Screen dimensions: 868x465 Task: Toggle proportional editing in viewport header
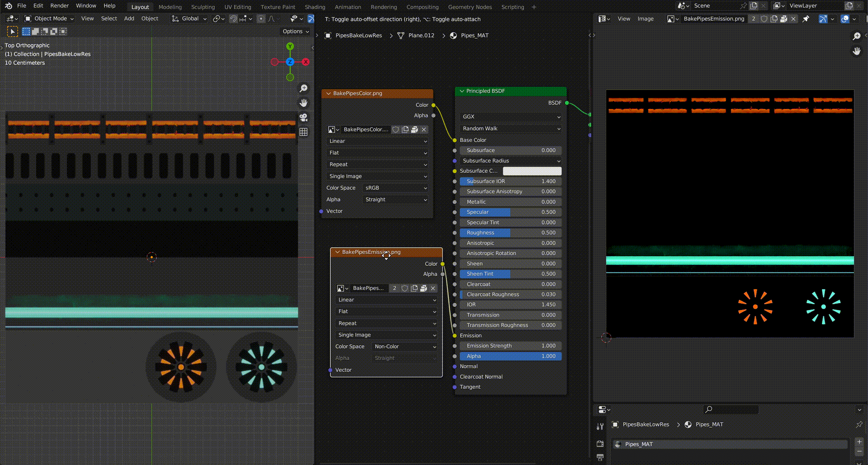pyautogui.click(x=261, y=19)
